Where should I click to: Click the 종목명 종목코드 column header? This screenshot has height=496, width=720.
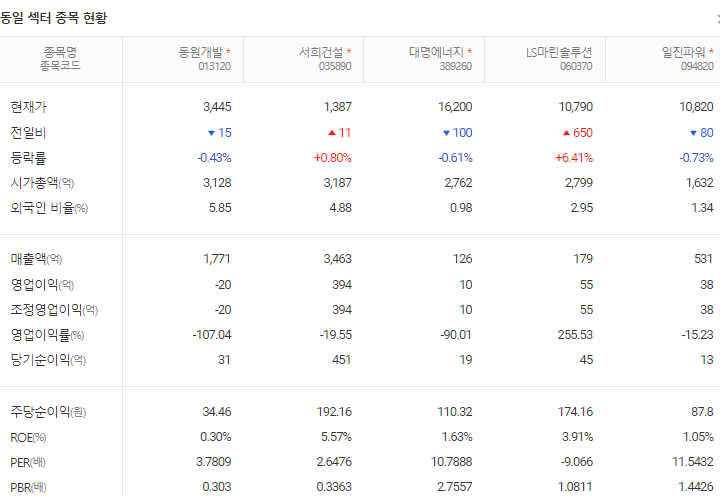coord(60,59)
